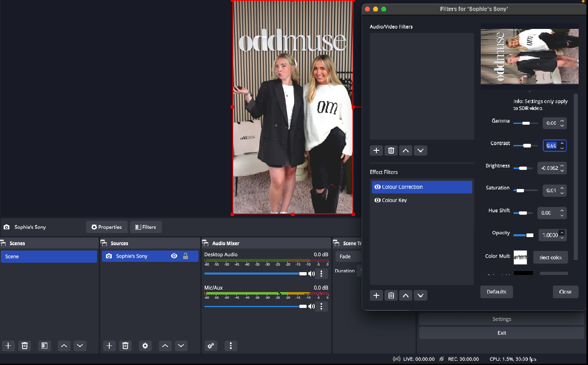
Task: Toggle visibility of Colour Key filter
Action: pyautogui.click(x=378, y=200)
